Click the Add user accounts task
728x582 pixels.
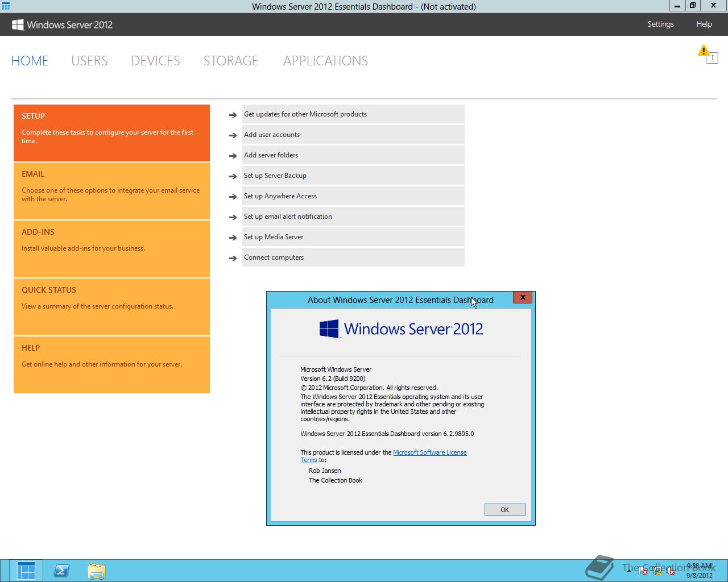click(x=353, y=135)
